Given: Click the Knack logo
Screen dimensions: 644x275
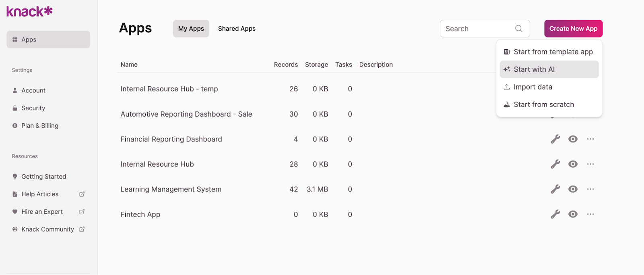Looking at the screenshot, I should click(x=29, y=11).
